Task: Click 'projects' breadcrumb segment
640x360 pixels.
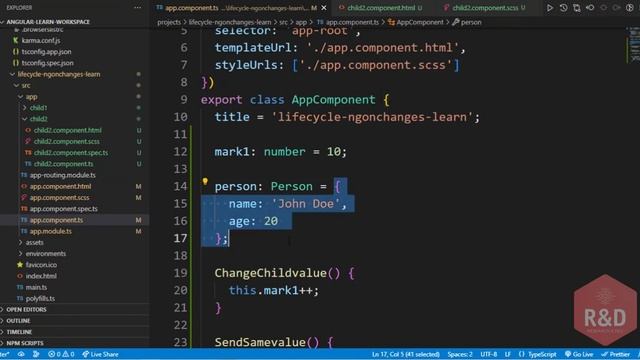Action: 169,22
